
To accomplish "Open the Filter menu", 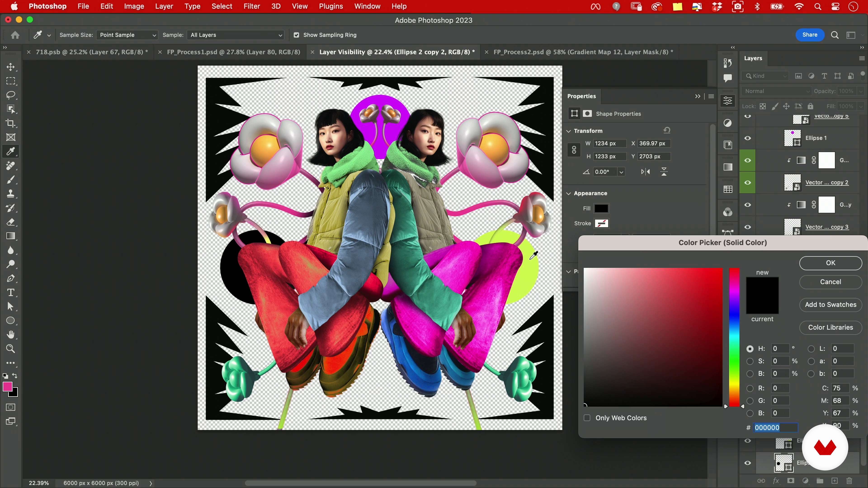I will 251,6.
